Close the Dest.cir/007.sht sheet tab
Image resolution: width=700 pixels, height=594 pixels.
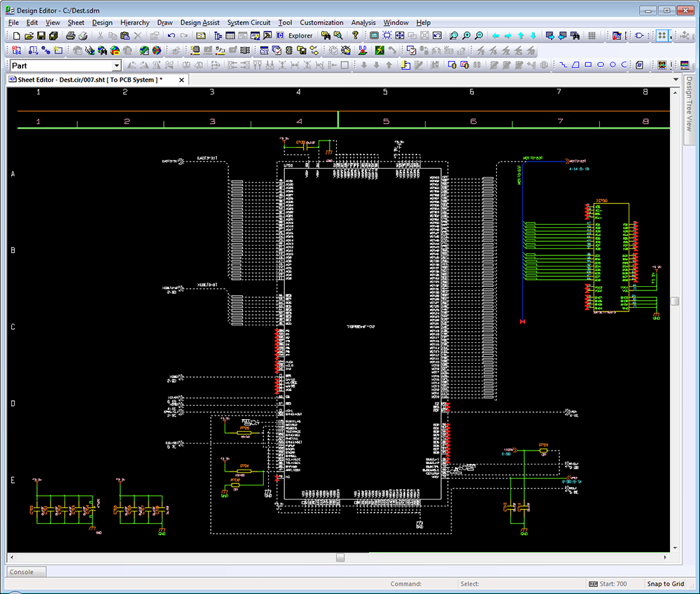click(x=182, y=80)
